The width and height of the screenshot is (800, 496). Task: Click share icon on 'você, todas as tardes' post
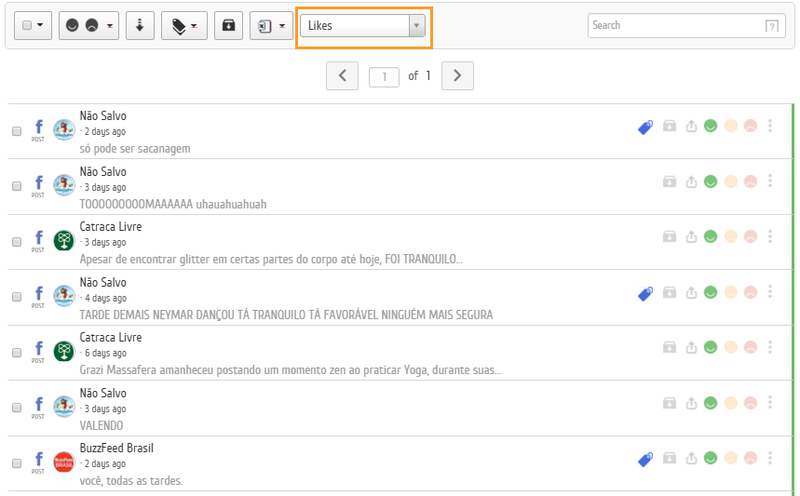pos(691,459)
